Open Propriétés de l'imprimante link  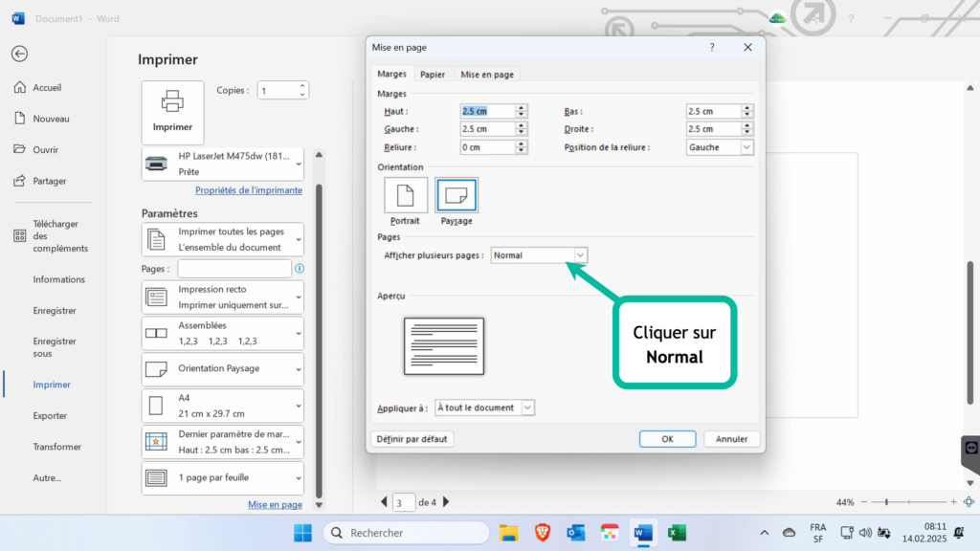pyautogui.click(x=249, y=190)
